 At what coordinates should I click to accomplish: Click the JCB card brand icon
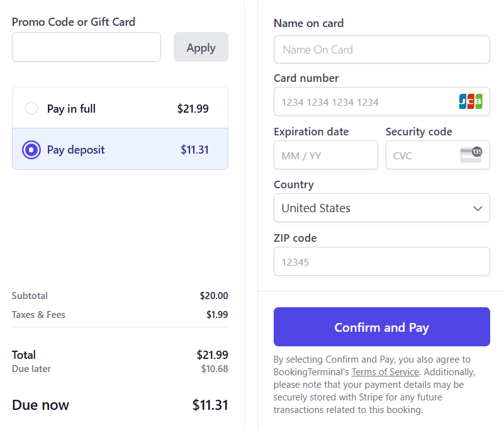(x=471, y=101)
